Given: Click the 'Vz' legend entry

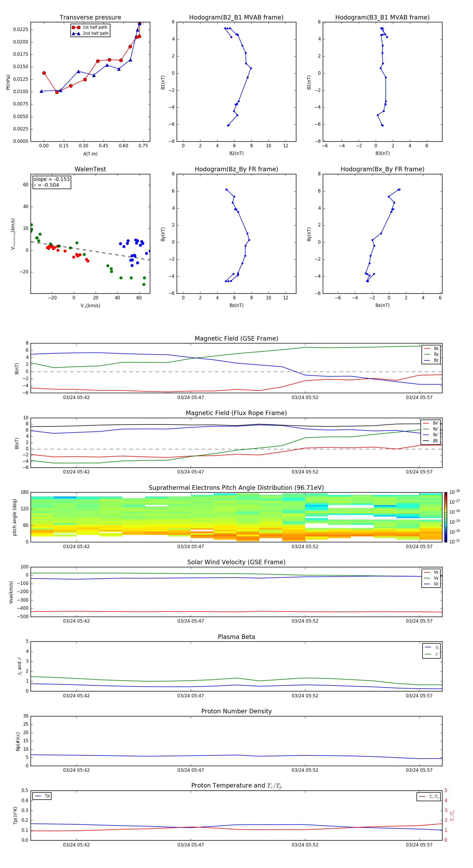Looking at the screenshot, I should click(x=431, y=584).
